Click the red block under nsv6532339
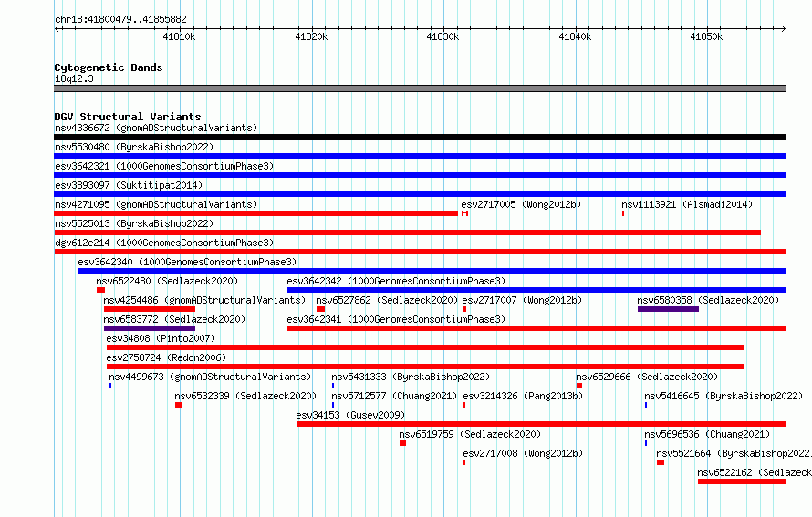Viewport: 812px width, 517px height. click(178, 405)
